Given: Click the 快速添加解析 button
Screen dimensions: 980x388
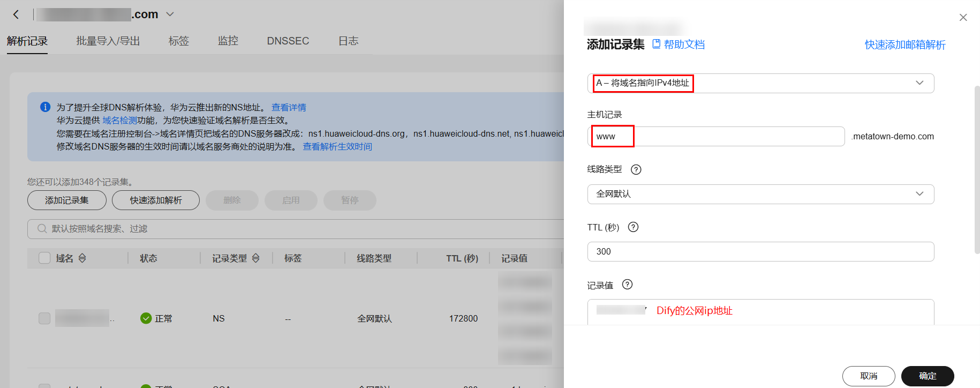Looking at the screenshot, I should pyautogui.click(x=156, y=200).
